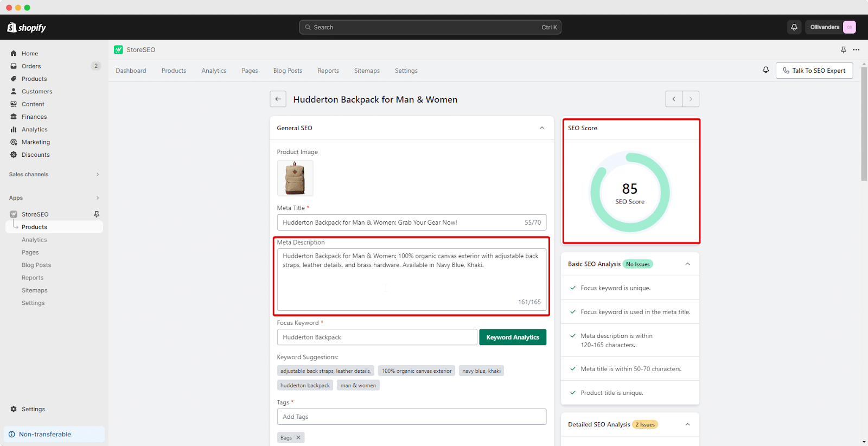Click the Keyword Analytics button
The width and height of the screenshot is (868, 446).
[x=513, y=337]
